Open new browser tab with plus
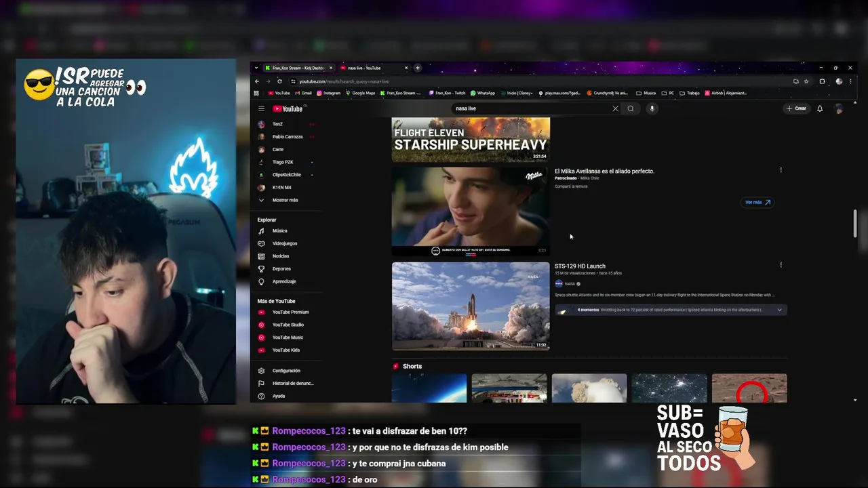The width and height of the screenshot is (868, 488). [x=418, y=68]
